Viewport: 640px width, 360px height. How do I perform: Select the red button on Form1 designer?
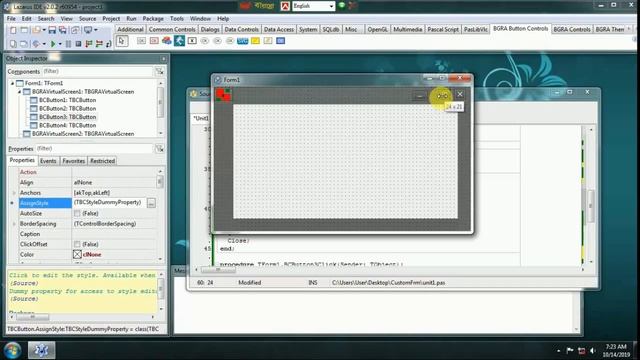click(223, 94)
